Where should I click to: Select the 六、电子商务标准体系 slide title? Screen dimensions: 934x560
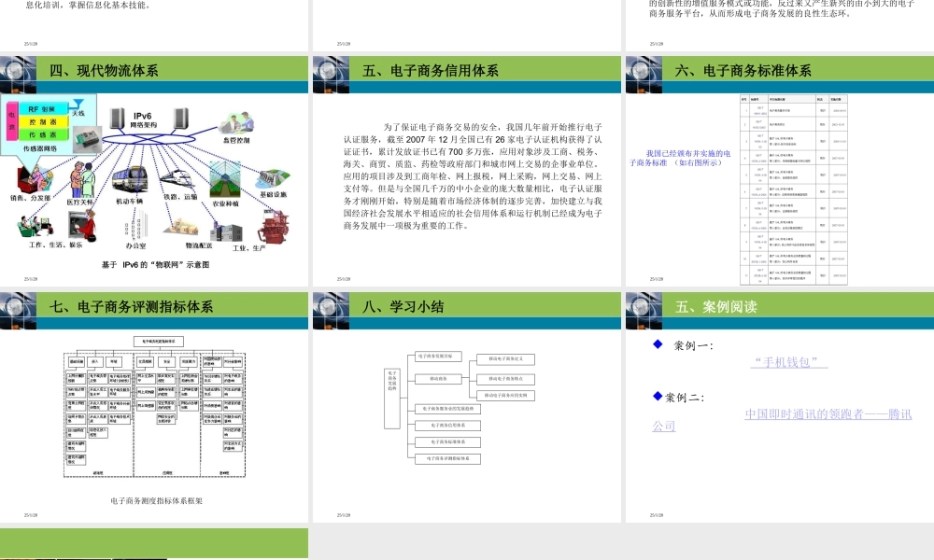[x=745, y=69]
